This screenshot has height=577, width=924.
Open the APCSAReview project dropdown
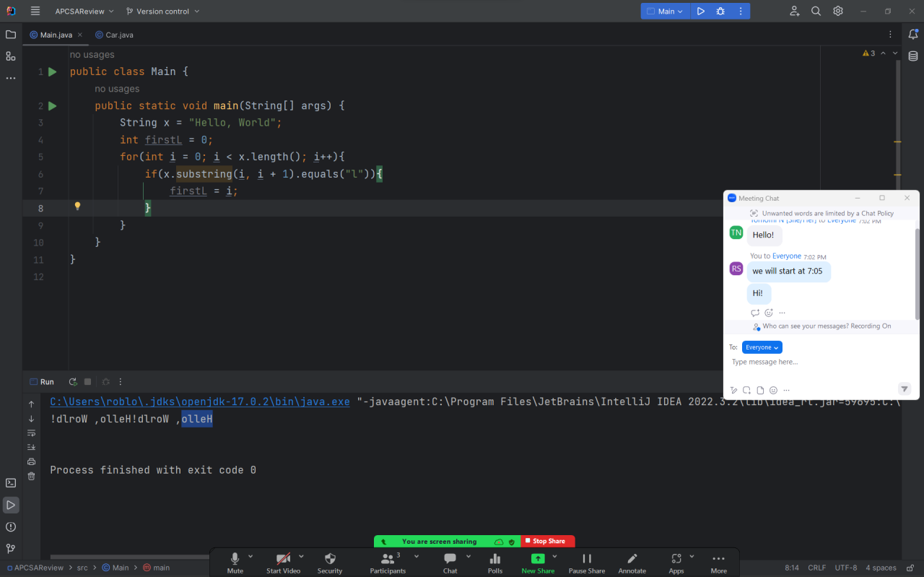click(84, 12)
